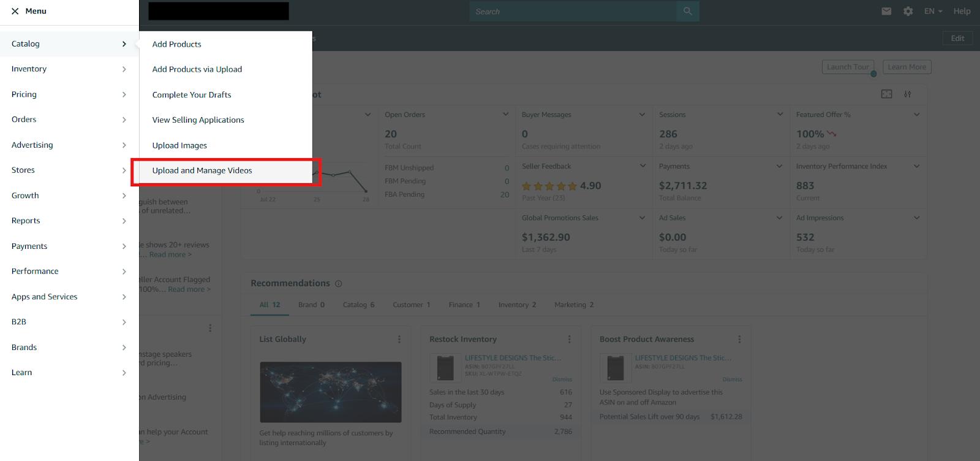
Task: Open Boost Product Awareness kebab menu
Action: (739, 339)
